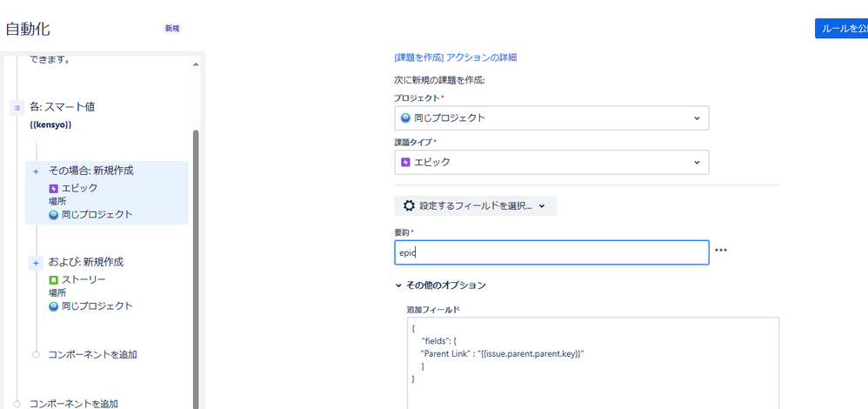This screenshot has width=868, height=409.
Task: Click the 同じプロジェクト text under ストーリー
Action: click(97, 305)
